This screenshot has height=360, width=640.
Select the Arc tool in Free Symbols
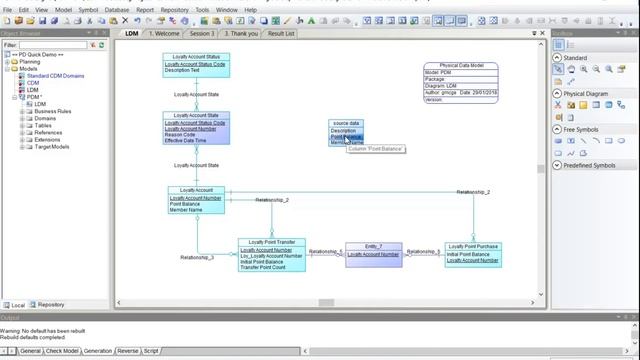[x=596, y=141]
